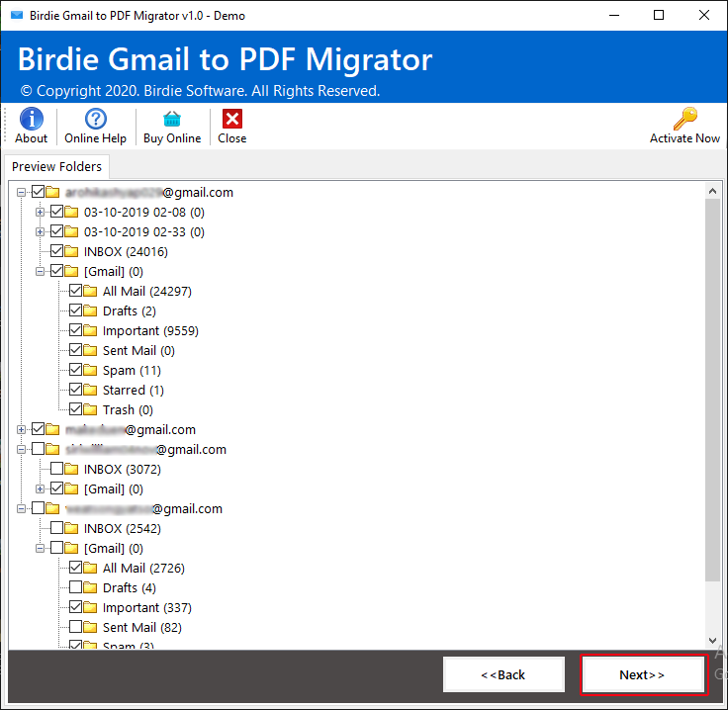This screenshot has width=728, height=710.
Task: Click the About toolbar label
Action: (x=31, y=138)
